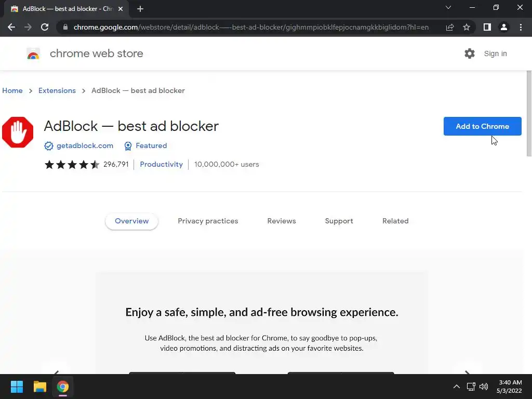
Task: Click the address bar URL field
Action: [x=249, y=27]
